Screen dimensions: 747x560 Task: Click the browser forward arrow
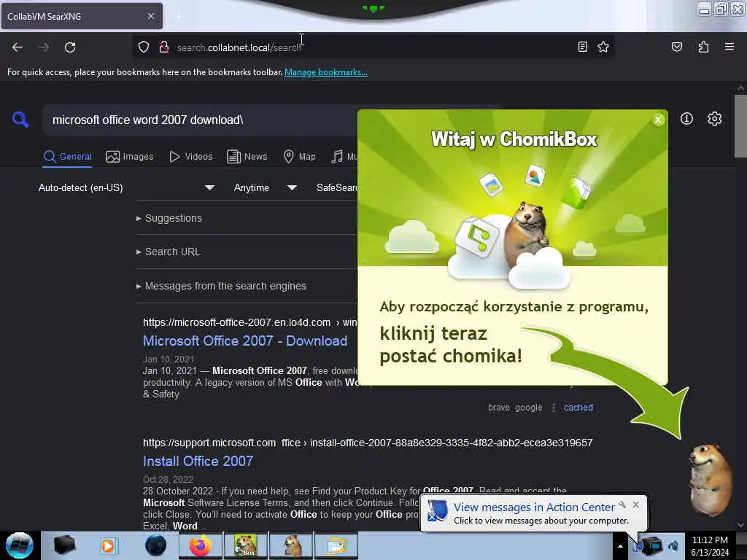point(43,47)
